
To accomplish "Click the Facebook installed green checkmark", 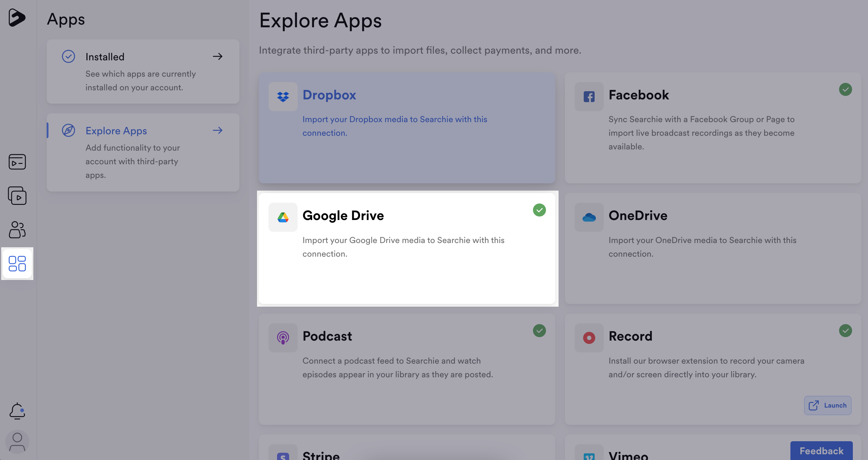I will click(846, 90).
